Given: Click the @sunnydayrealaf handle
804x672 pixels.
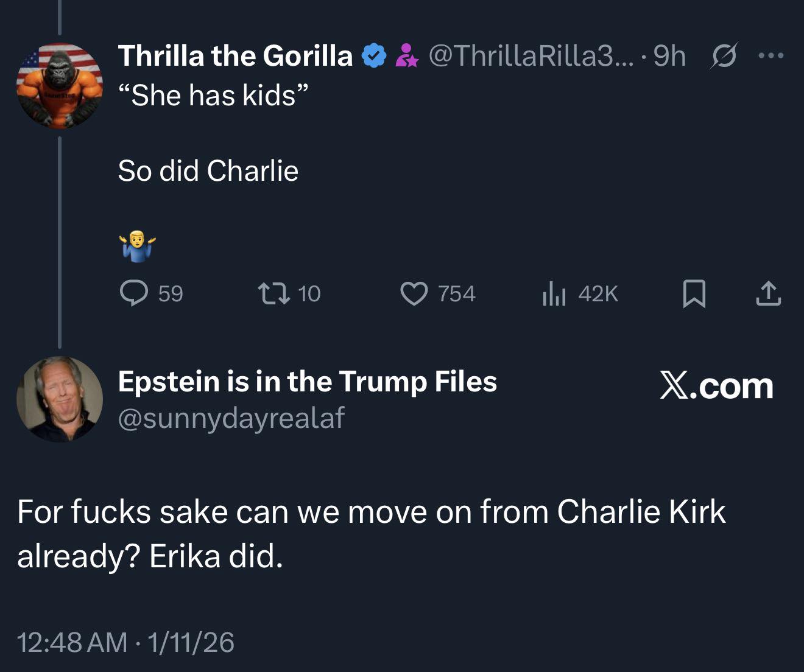Looking at the screenshot, I should pyautogui.click(x=231, y=418).
